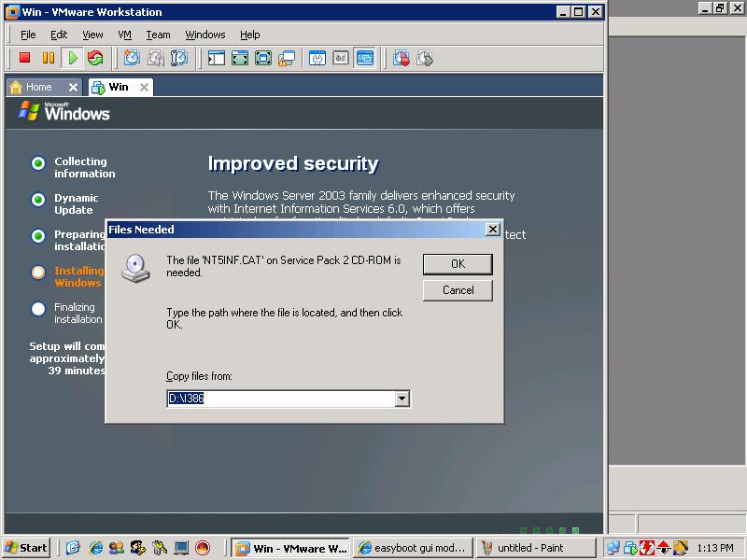Toggle the sidebar view toolbar icon
Screen dimensions: 747x560
(x=217, y=58)
